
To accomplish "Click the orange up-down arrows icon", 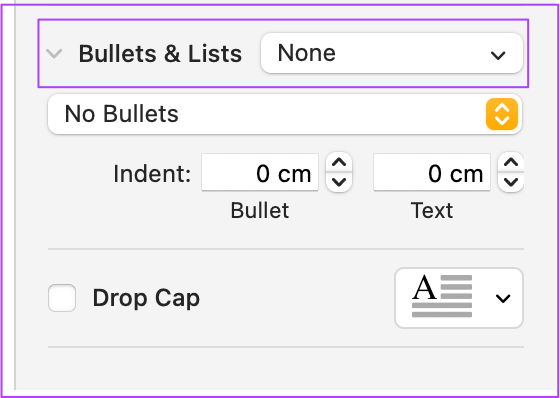I will coord(502,114).
